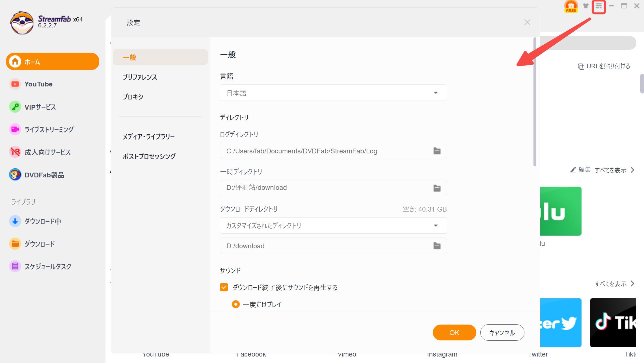Expand first すべてを表示 chevron beside 編集
This screenshot has height=363, width=644.
coord(633,170)
